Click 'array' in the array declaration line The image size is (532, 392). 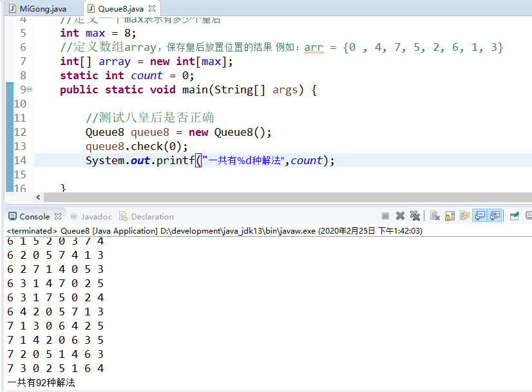click(x=115, y=62)
